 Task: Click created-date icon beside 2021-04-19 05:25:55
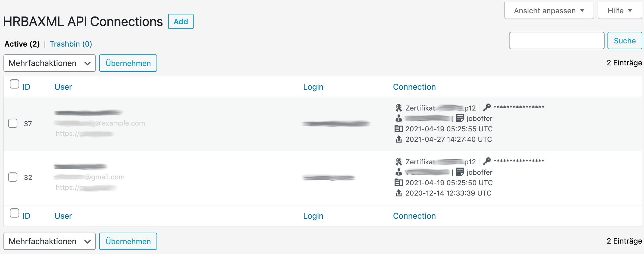click(399, 129)
